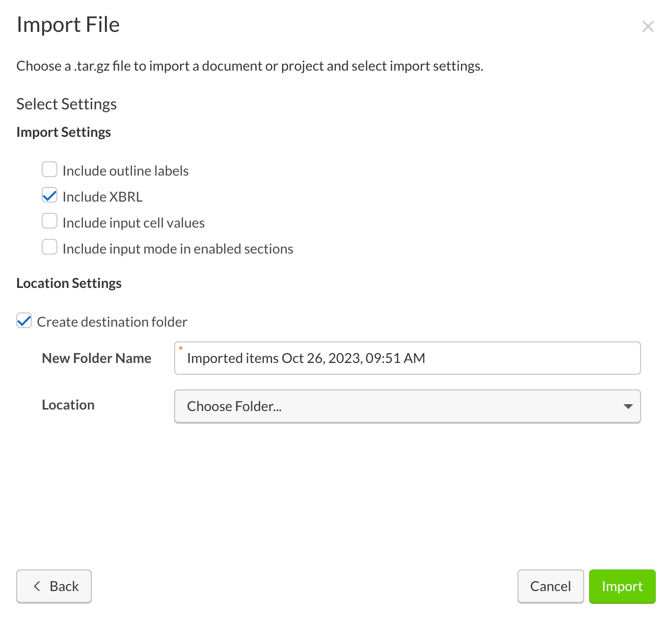Close the Import File dialog with the X icon

click(648, 26)
